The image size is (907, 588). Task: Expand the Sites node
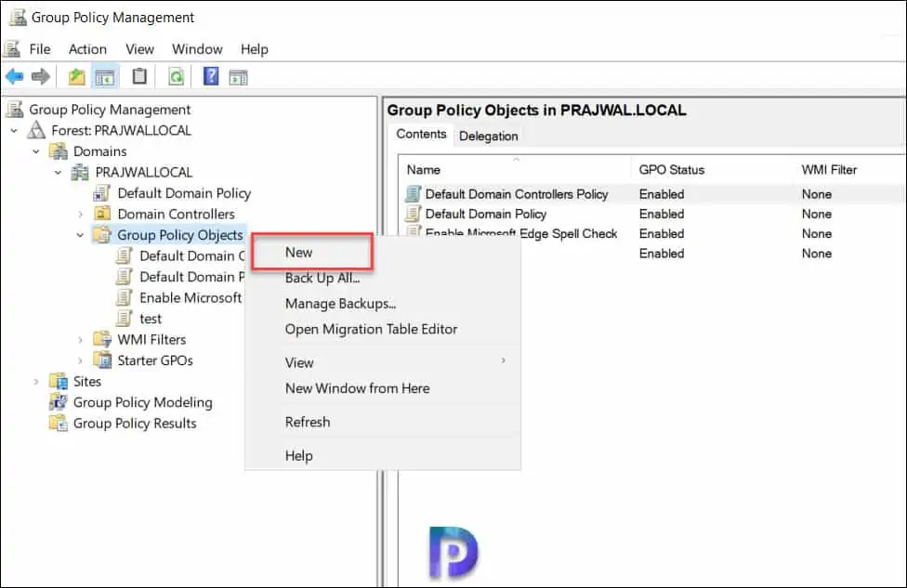click(36, 382)
